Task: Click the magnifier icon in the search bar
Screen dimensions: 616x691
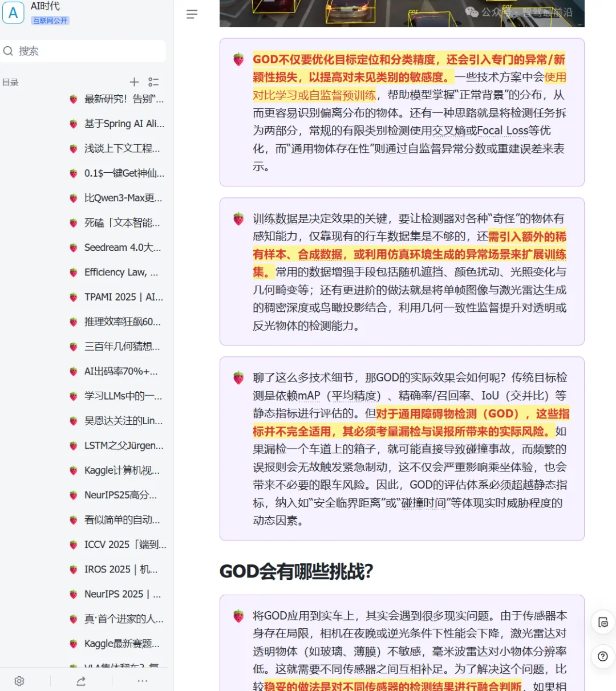Action: [8, 51]
